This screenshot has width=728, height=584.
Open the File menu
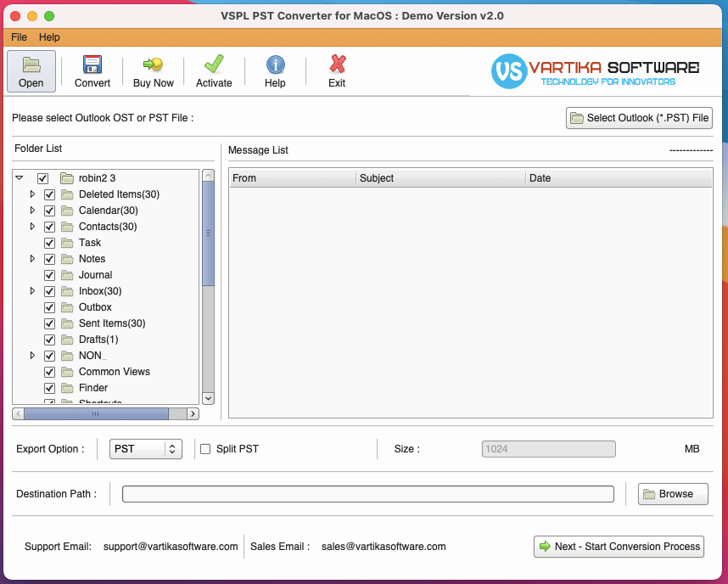click(x=19, y=37)
